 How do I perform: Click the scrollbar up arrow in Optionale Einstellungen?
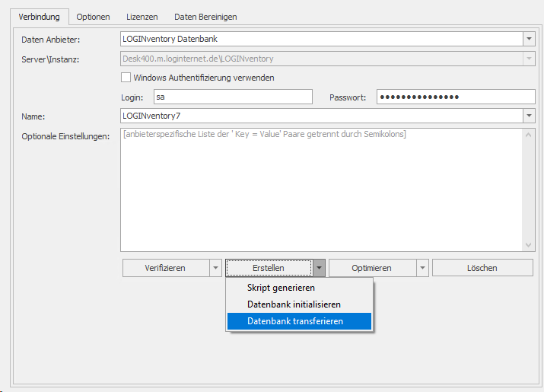(528, 135)
